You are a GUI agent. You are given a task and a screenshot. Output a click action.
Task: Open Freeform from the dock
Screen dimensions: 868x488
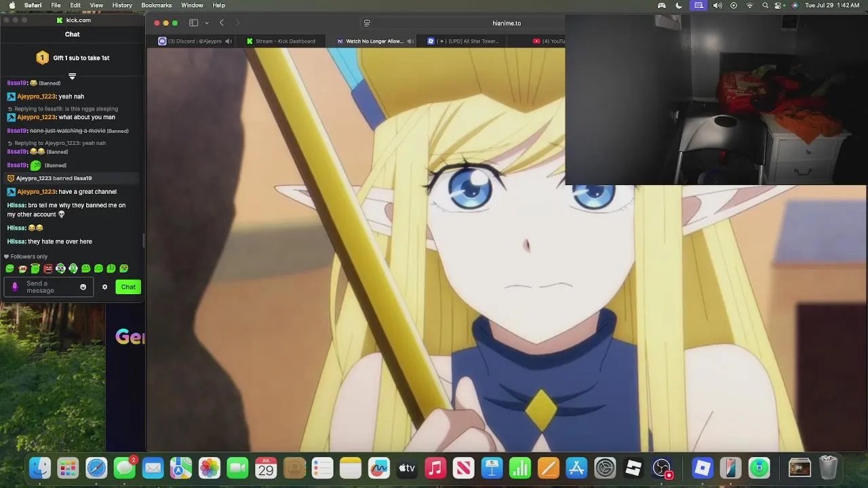[379, 468]
